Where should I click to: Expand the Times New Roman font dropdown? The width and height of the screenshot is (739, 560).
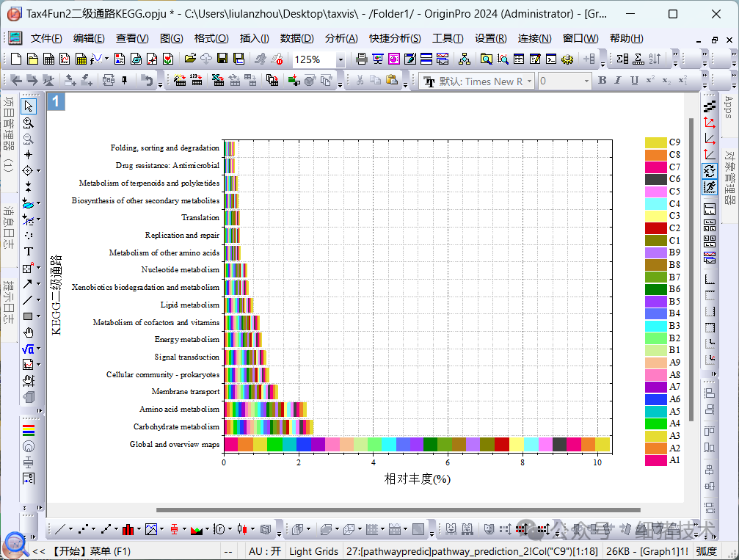[530, 81]
